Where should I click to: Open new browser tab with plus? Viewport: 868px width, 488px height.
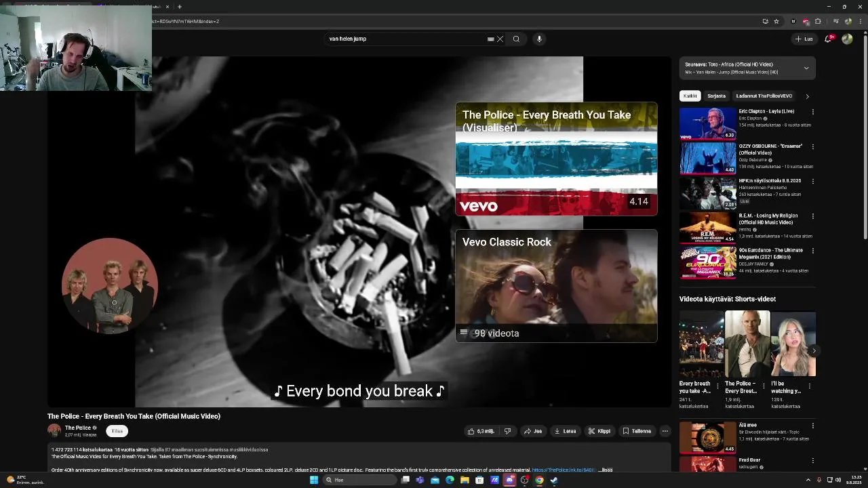point(180,7)
